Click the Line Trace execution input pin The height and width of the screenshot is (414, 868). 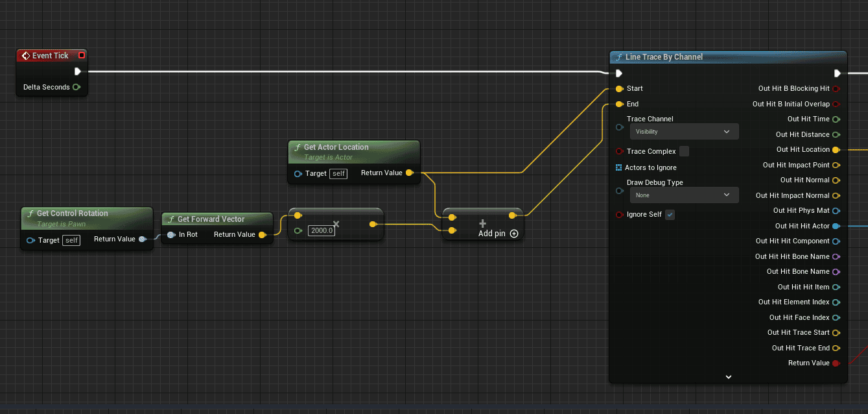click(619, 73)
